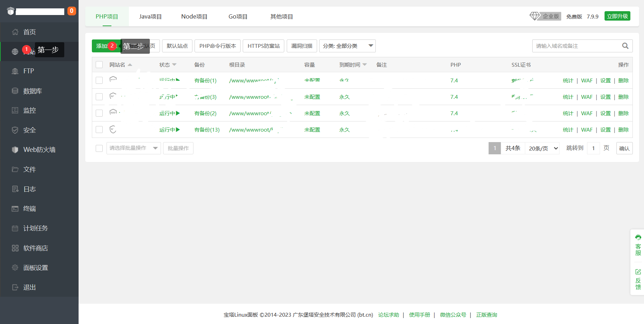This screenshot has width=644, height=324.
Task: Open 有备份(13) backup link
Action: pos(207,130)
